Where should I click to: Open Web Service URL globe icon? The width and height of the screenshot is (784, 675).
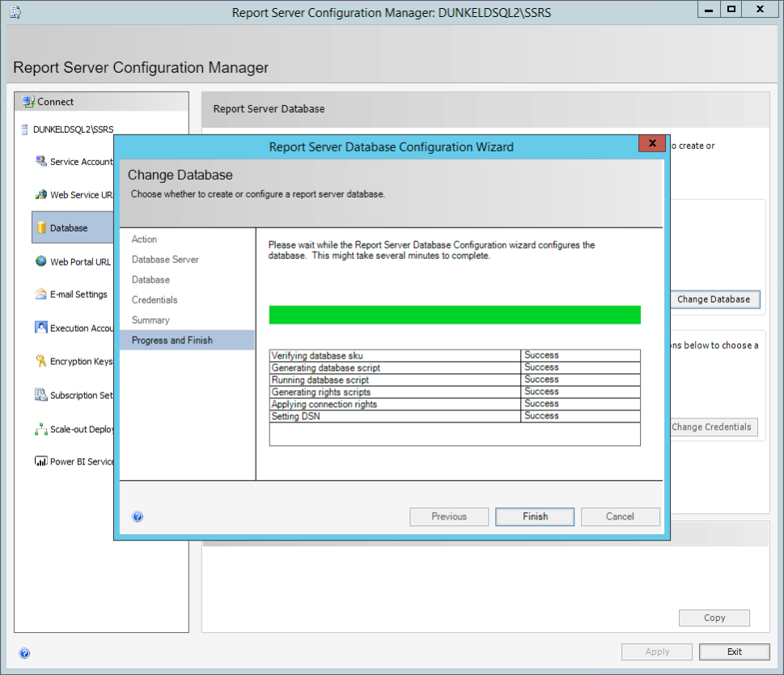(x=41, y=194)
